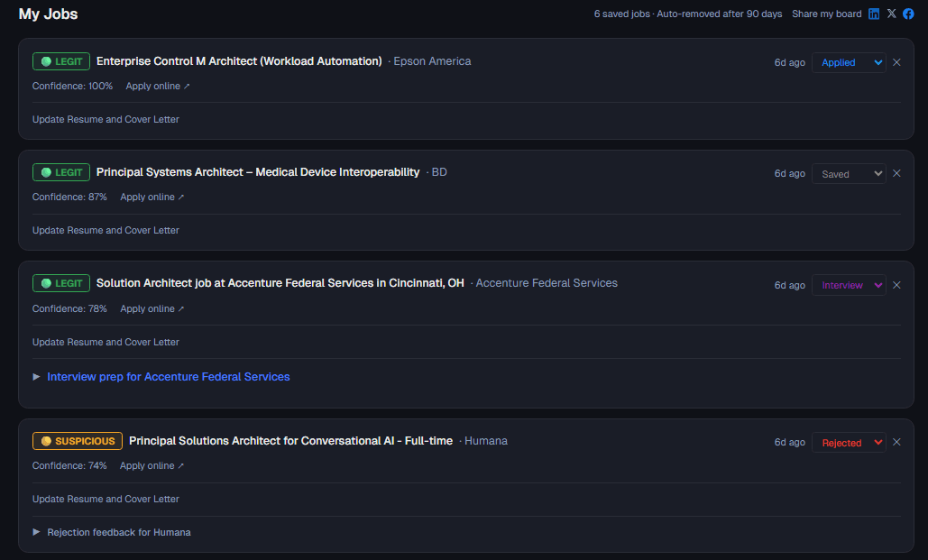The height and width of the screenshot is (560, 928).
Task: Click Humana company name
Action: [x=486, y=441]
